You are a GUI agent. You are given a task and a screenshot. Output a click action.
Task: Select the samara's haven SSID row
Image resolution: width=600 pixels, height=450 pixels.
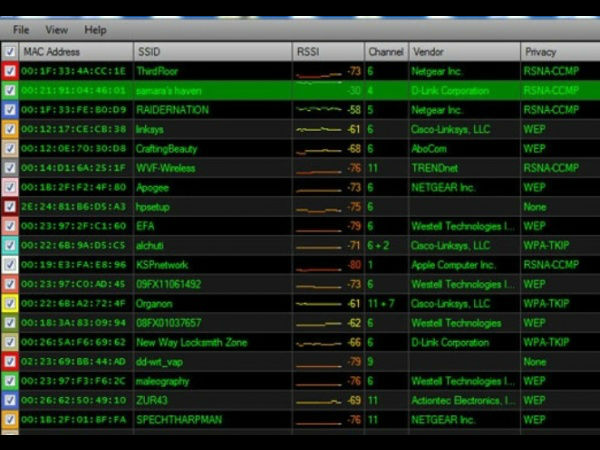pyautogui.click(x=169, y=91)
